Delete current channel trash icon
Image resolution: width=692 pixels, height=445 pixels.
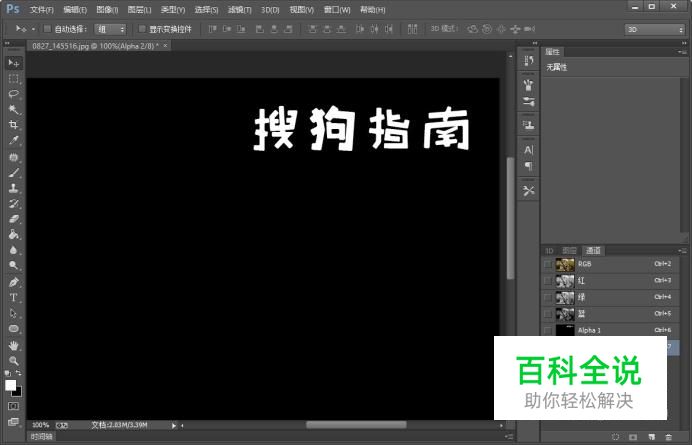pos(669,437)
